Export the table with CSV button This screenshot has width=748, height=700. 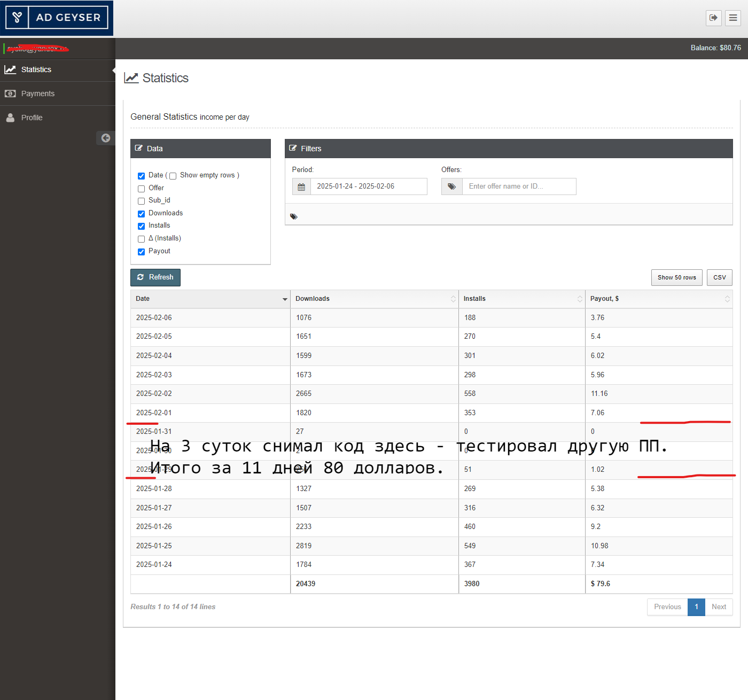pos(719,277)
